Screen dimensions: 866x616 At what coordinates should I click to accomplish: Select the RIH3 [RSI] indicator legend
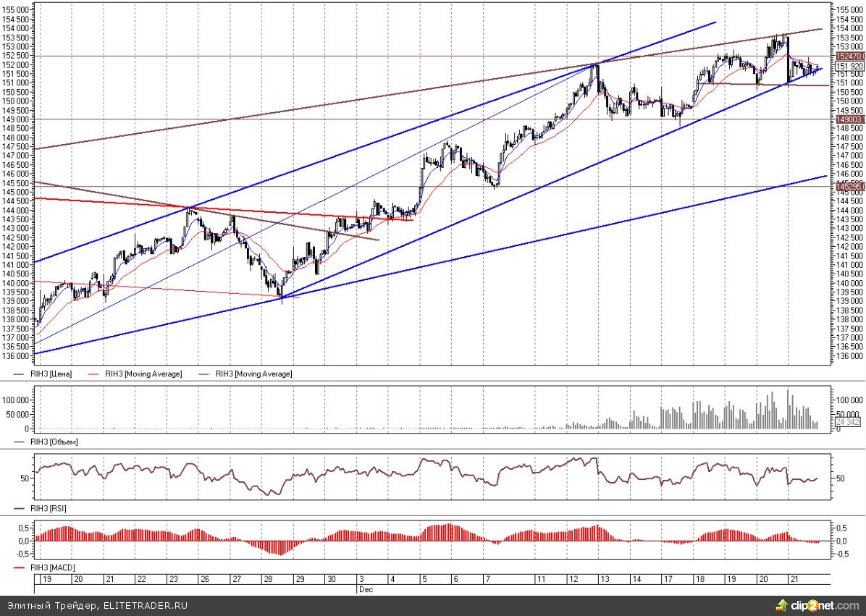pyautogui.click(x=49, y=510)
